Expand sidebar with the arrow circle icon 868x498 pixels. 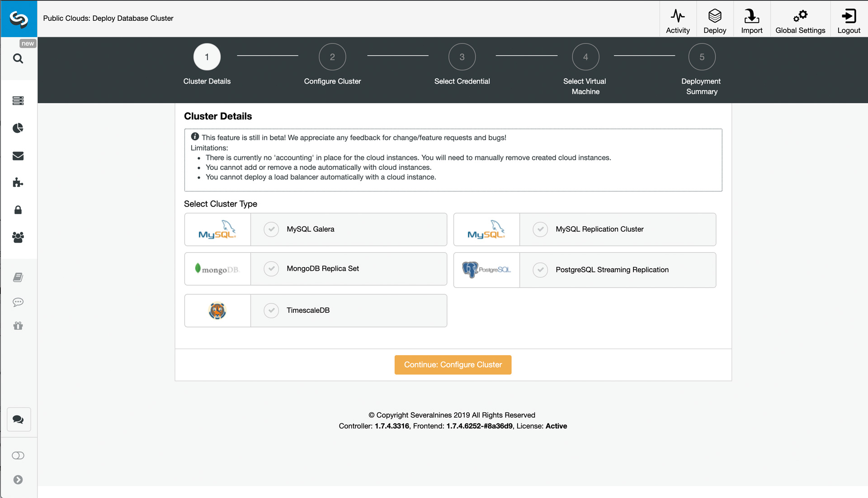[x=18, y=480]
